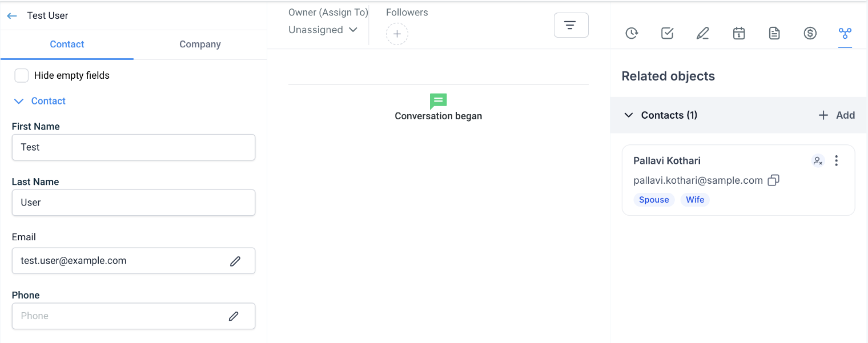Viewport: 868px width, 343px height.
Task: Copy Pallavi Kothari's email address
Action: click(773, 180)
